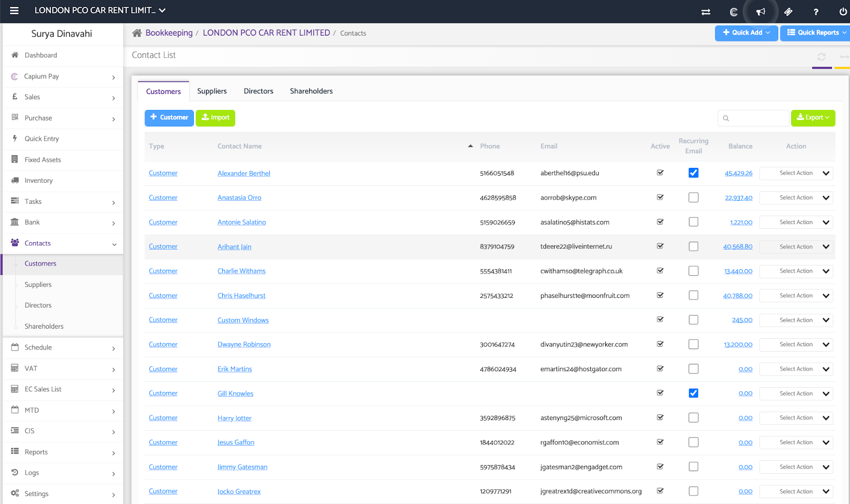Click the Capium C logo icon
This screenshot has width=850, height=504.
pyautogui.click(x=734, y=12)
